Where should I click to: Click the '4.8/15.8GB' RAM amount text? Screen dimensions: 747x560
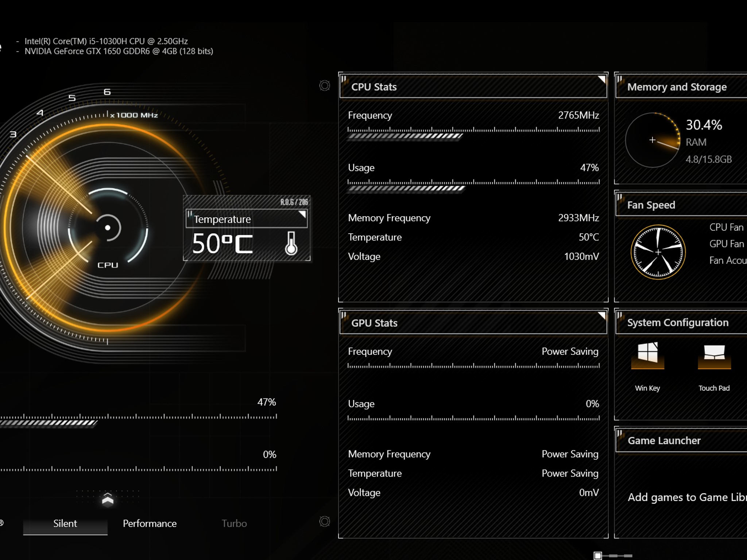point(709,159)
